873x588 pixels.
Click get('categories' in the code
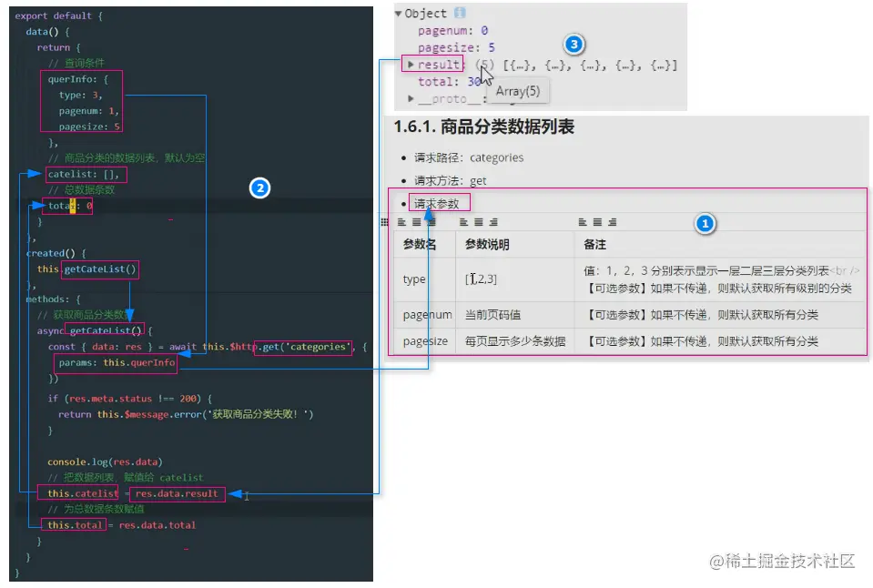click(304, 347)
